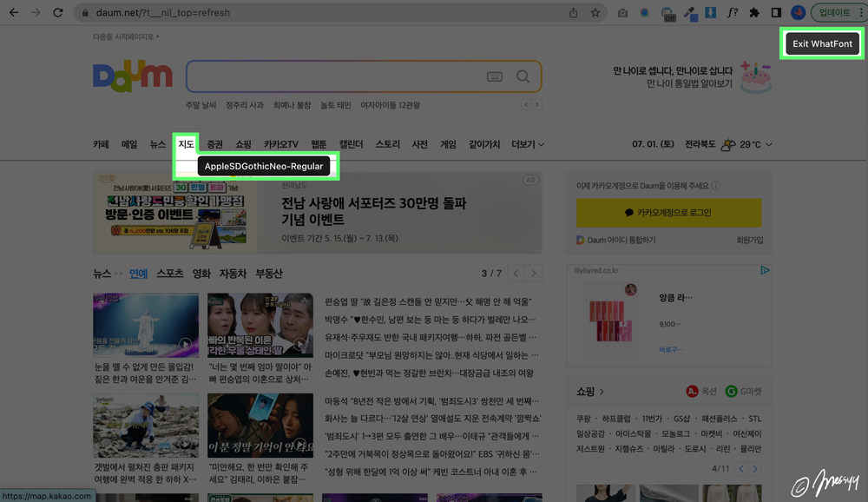This screenshot has height=502, width=868.
Task: Click the 회원가입 link
Action: click(x=750, y=240)
